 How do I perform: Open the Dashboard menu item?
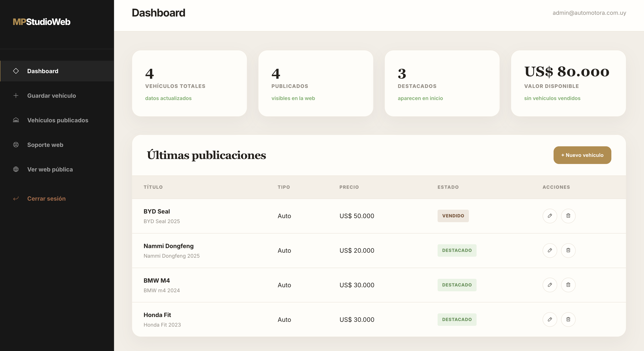point(57,71)
